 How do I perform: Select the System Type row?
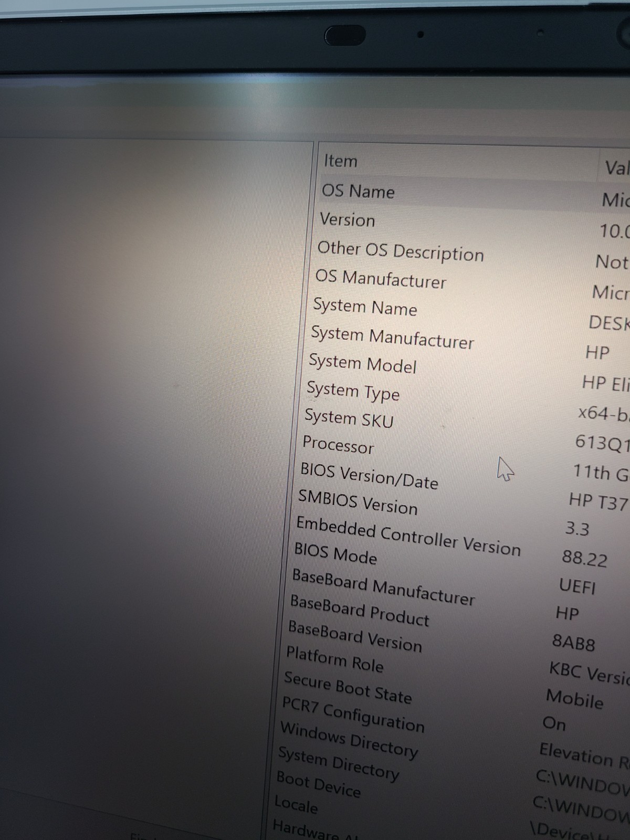353,392
